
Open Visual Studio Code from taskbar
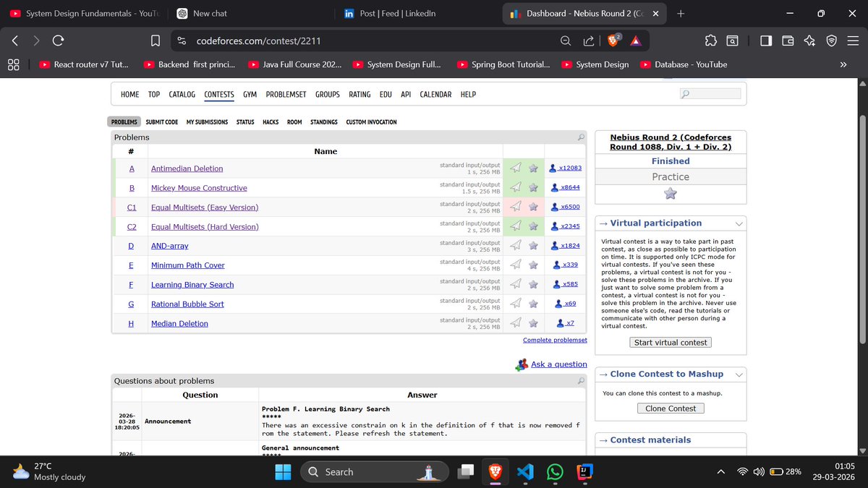[x=526, y=471]
